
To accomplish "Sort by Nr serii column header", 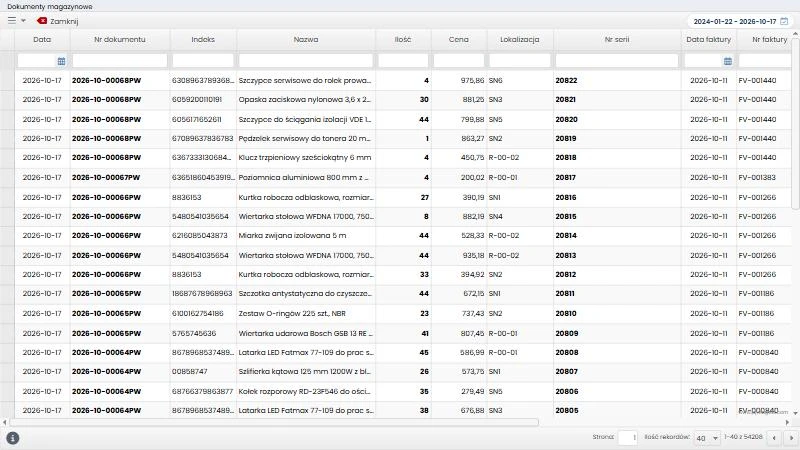I will [617, 39].
